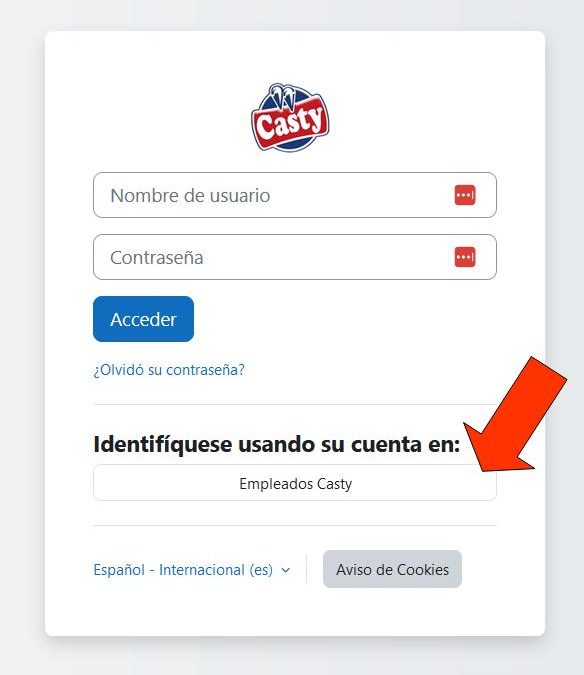Open password manager icon in username field
584x675 pixels.
465,195
